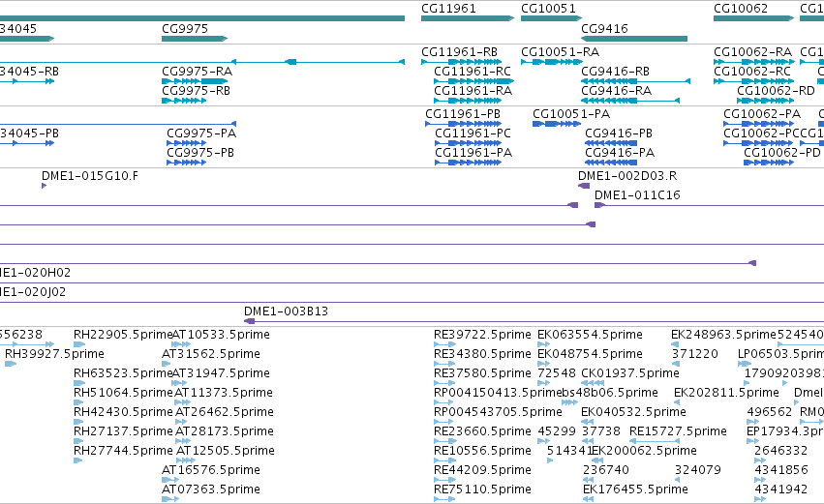Click transcript CG9975-RB

184,101
